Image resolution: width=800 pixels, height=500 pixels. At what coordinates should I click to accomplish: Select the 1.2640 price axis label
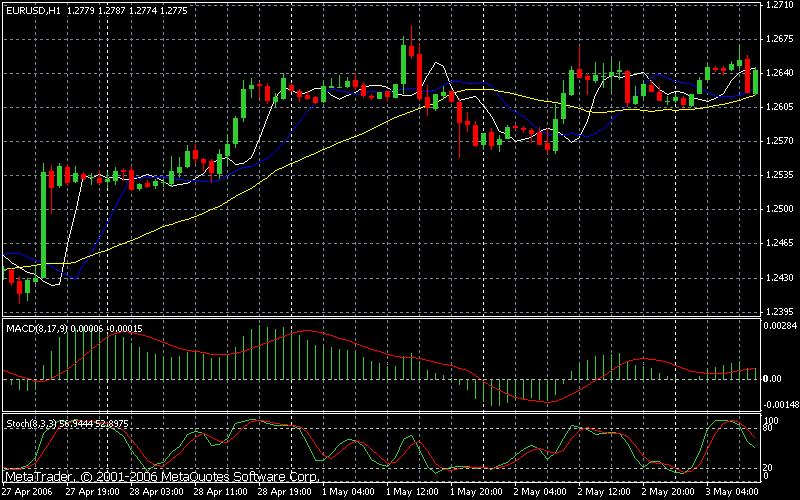pyautogui.click(x=779, y=72)
